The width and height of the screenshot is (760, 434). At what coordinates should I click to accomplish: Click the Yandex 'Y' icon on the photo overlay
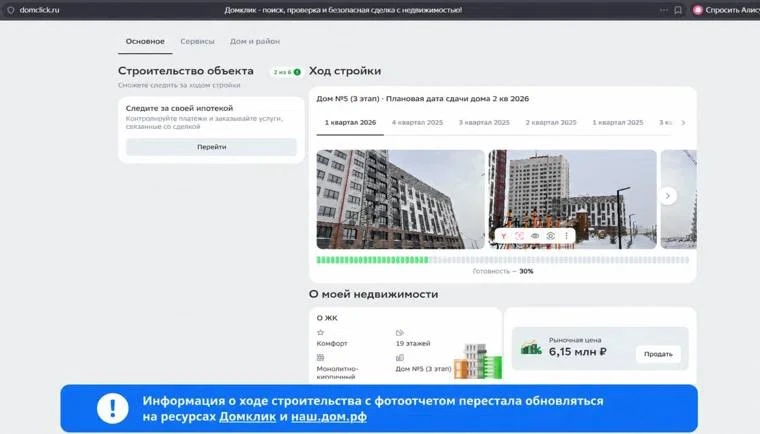(504, 236)
